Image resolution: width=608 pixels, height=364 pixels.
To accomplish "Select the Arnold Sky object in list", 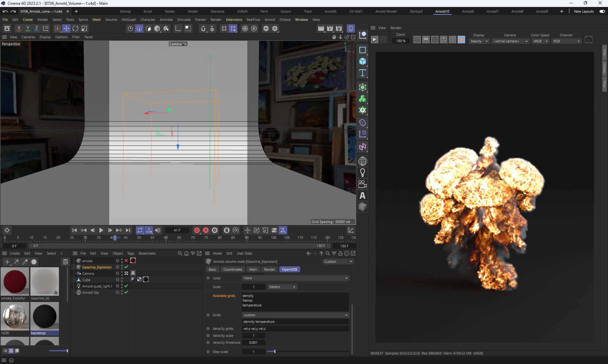I will [91, 293].
